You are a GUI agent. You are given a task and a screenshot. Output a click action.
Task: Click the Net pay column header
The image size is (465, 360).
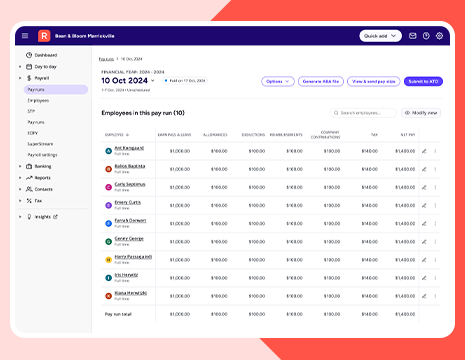408,135
